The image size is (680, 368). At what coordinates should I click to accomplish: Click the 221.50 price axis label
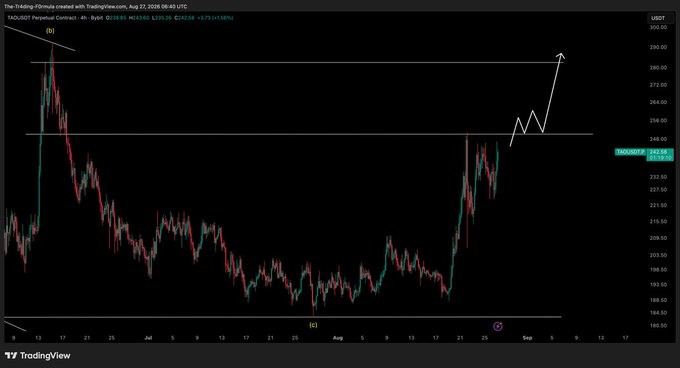click(658, 205)
